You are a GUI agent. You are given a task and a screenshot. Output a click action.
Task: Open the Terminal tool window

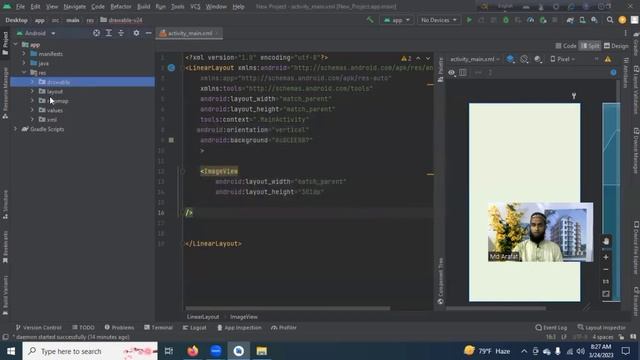click(158, 327)
